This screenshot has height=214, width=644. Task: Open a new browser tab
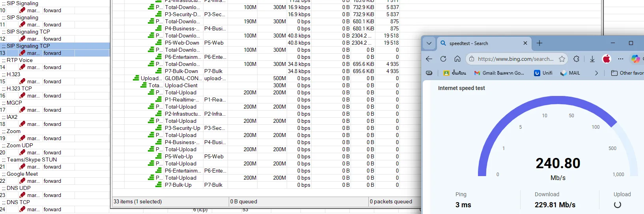tap(539, 43)
